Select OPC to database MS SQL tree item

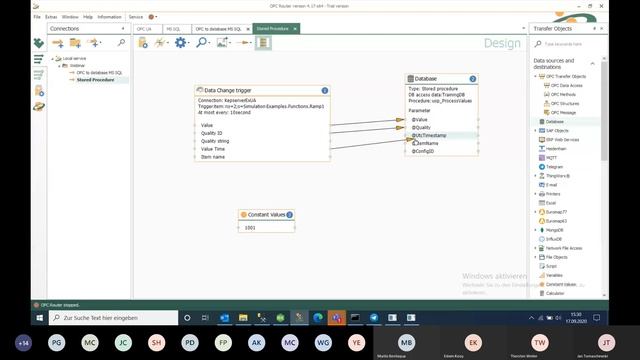click(99, 73)
